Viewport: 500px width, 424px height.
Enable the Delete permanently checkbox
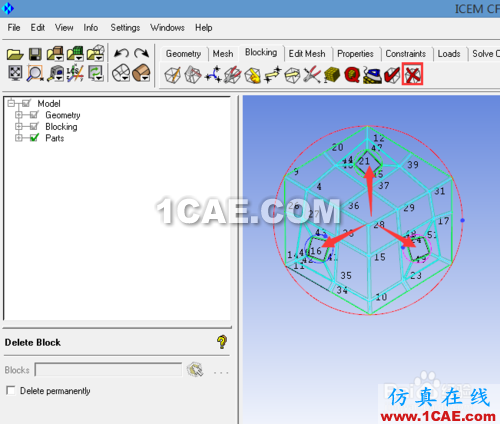point(11,390)
